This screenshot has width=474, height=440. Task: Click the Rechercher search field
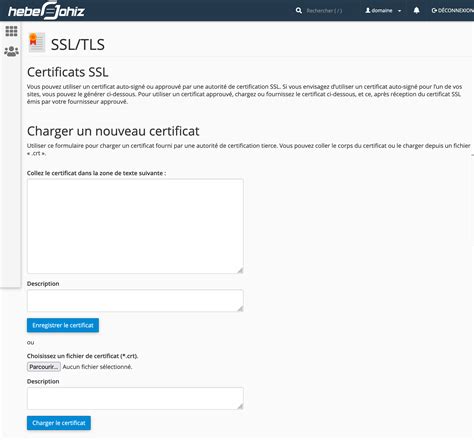(324, 11)
